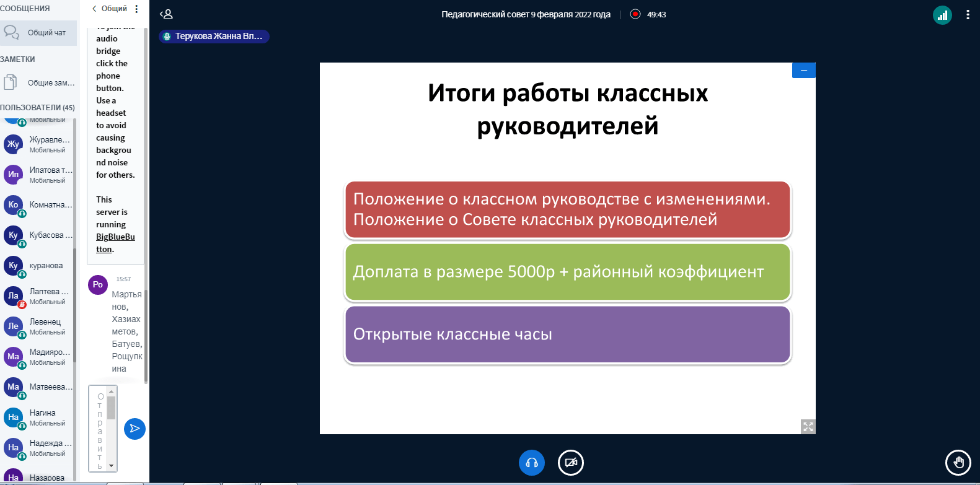Select user Журавле… in the list

38,144
